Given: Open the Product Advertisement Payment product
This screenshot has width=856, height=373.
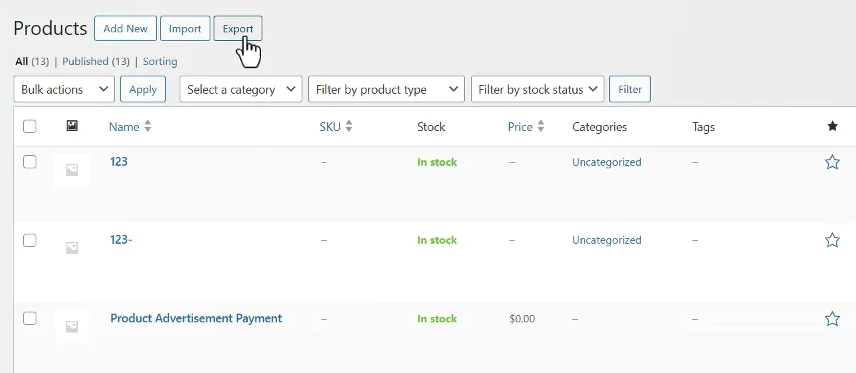Looking at the screenshot, I should coord(196,318).
